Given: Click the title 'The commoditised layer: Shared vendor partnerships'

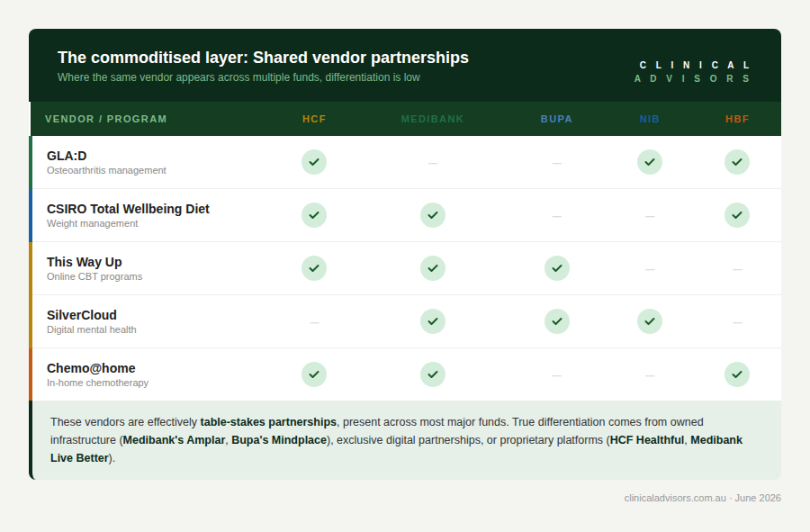Looking at the screenshot, I should coord(263,58).
